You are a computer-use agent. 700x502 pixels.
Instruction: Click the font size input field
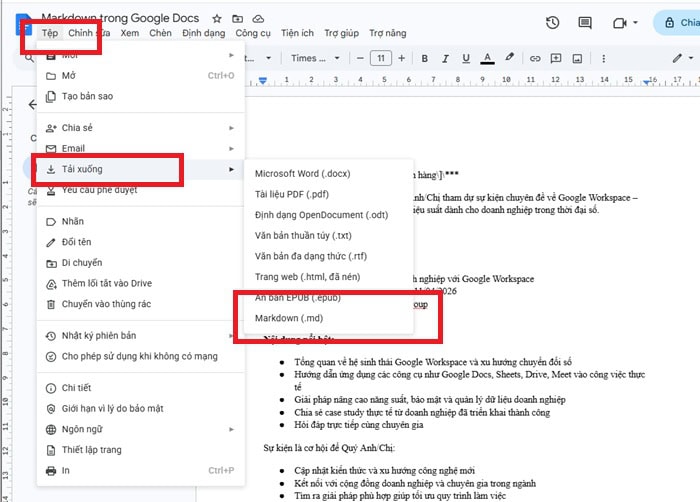tap(380, 58)
